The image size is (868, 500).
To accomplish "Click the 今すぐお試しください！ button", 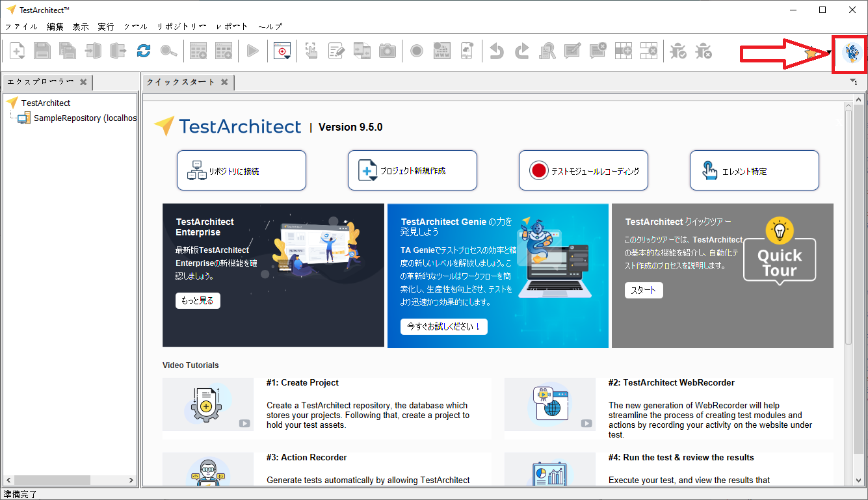I will pyautogui.click(x=444, y=326).
